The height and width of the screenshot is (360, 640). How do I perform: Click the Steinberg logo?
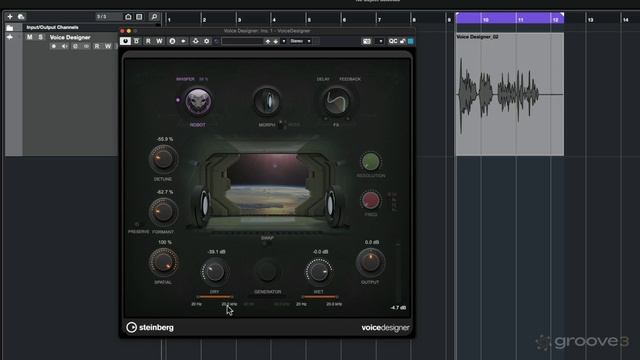click(x=150, y=327)
